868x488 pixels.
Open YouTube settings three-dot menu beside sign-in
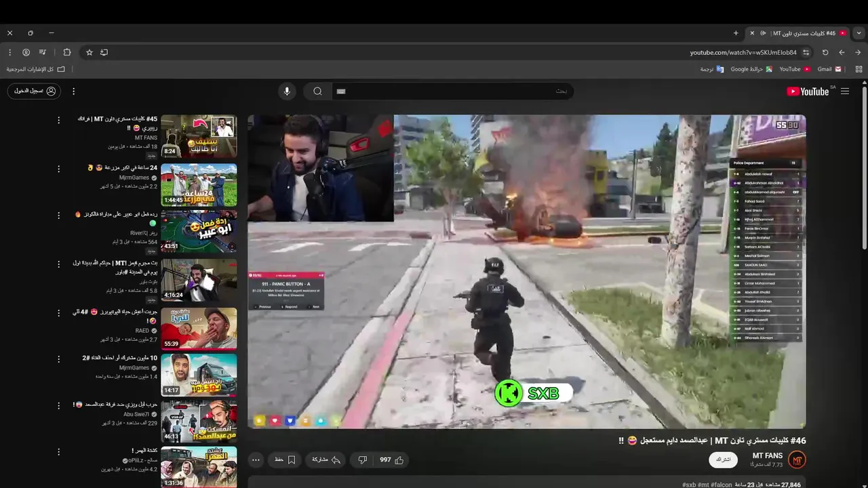(x=73, y=91)
